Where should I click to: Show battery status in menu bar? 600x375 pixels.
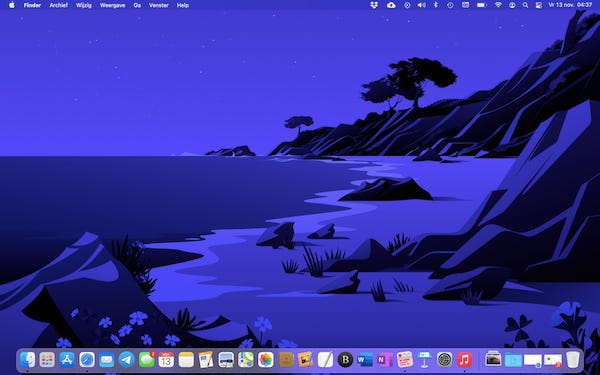[x=481, y=5]
